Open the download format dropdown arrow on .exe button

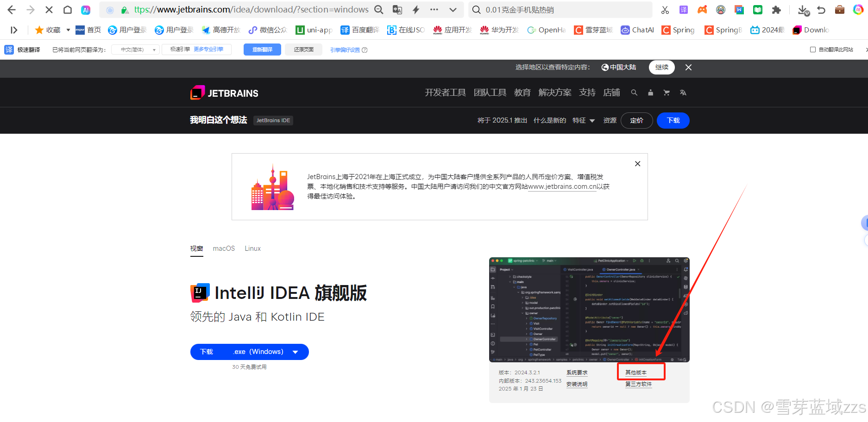[x=296, y=352]
